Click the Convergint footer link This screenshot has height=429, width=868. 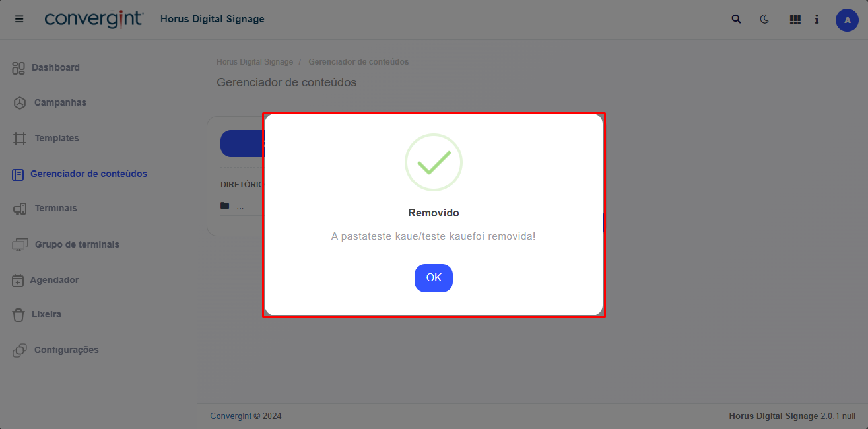coord(230,416)
